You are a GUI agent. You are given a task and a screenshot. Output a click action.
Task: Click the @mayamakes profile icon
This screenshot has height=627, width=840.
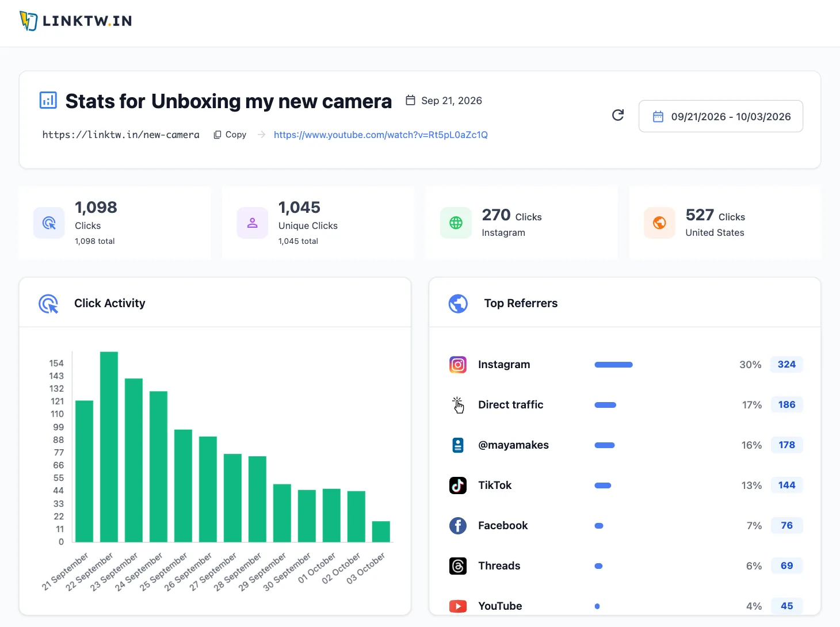coord(458,445)
